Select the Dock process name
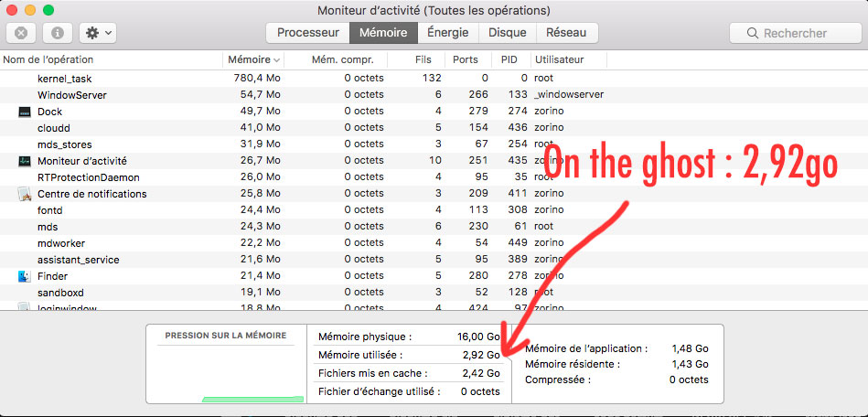 (49, 112)
